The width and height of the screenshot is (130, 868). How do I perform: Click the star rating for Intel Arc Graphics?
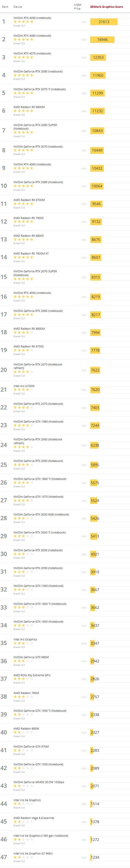(23, 643)
